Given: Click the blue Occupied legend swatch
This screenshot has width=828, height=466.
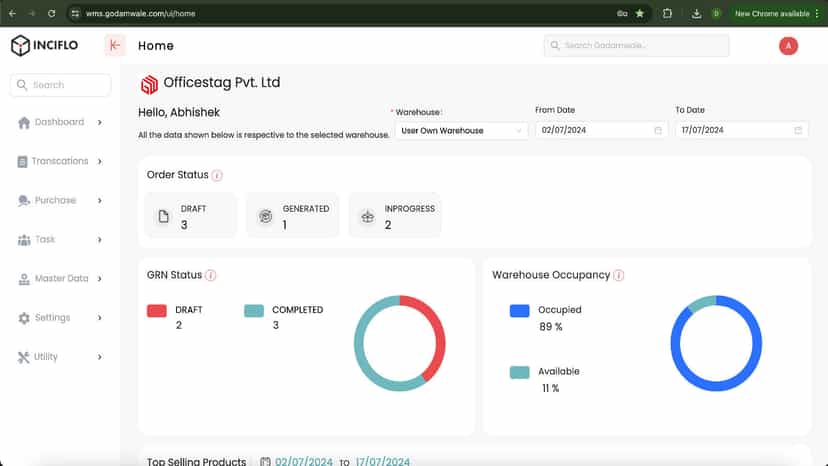Looking at the screenshot, I should click(x=520, y=311).
